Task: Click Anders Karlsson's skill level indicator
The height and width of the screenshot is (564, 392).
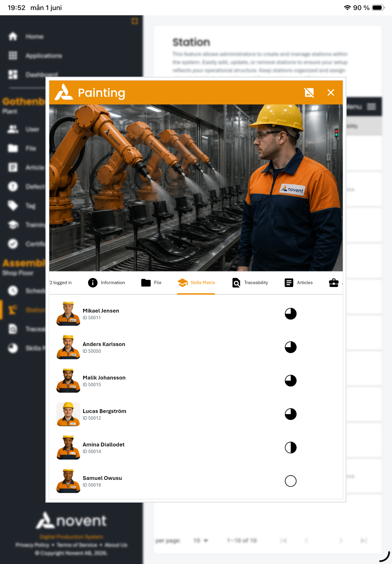Action: [291, 347]
